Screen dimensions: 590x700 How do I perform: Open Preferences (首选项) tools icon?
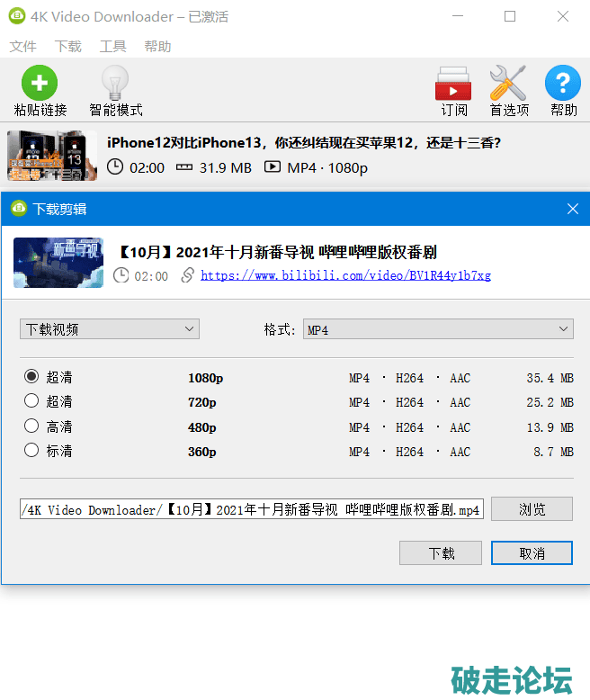tap(508, 85)
